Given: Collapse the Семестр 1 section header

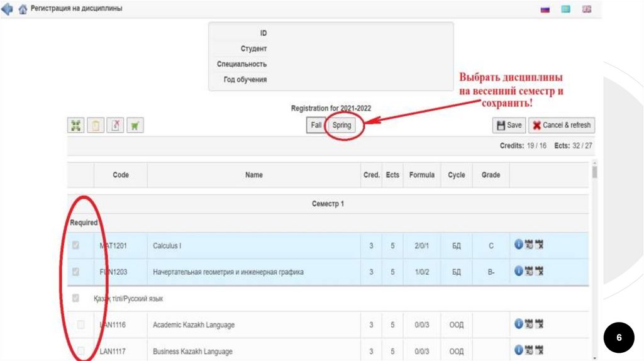Looking at the screenshot, I should click(x=328, y=204).
